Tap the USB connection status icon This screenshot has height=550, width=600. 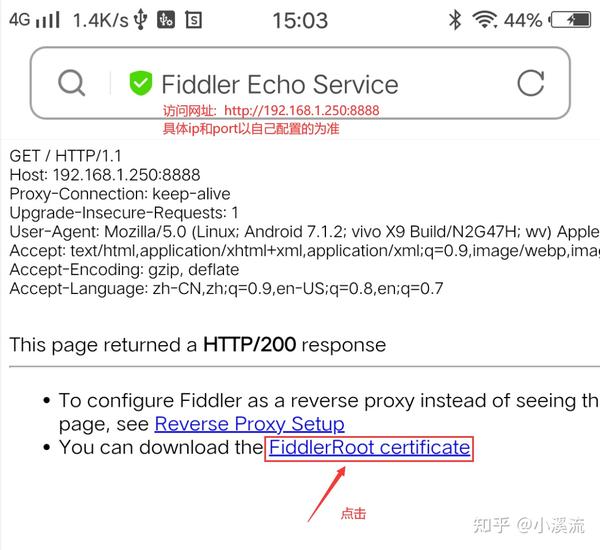140,20
